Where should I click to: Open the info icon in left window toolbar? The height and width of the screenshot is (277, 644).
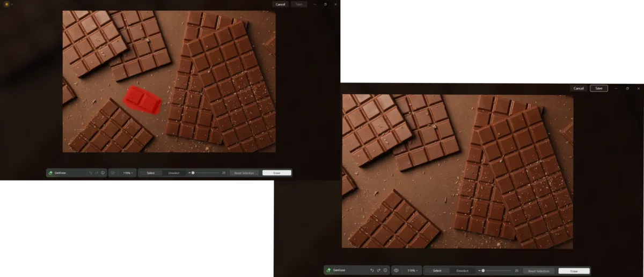(103, 173)
